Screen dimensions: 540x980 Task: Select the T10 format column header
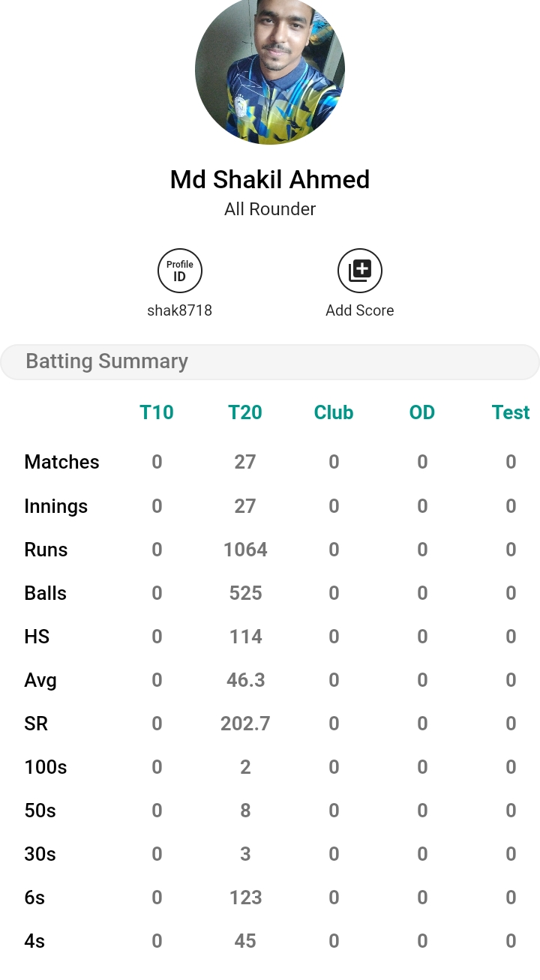(157, 412)
